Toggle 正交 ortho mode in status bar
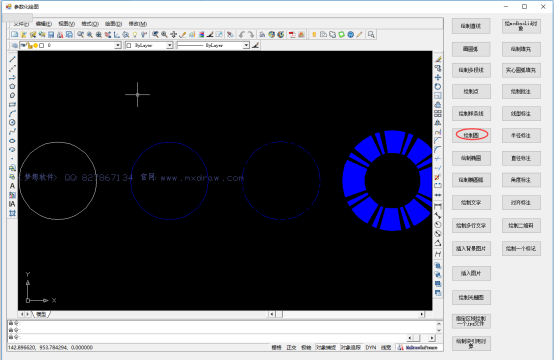The width and height of the screenshot is (554, 360). 291,348
